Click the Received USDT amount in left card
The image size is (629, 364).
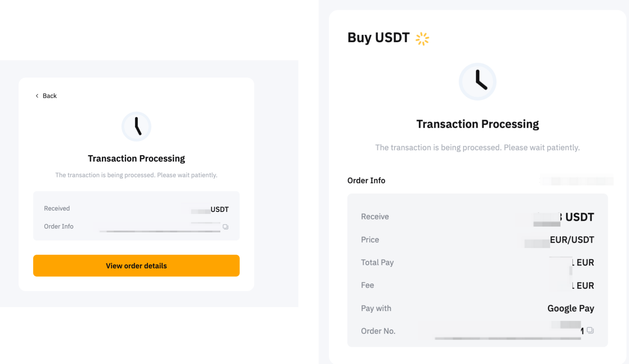[x=219, y=209]
